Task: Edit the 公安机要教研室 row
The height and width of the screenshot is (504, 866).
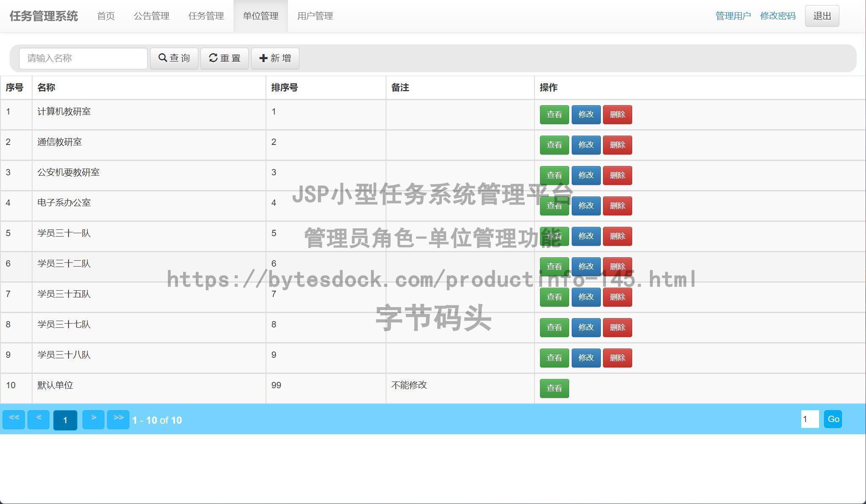Action: pyautogui.click(x=586, y=175)
